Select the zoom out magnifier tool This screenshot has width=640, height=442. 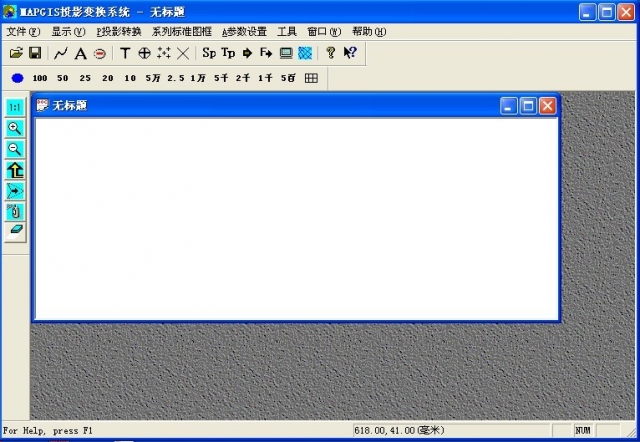(x=15, y=149)
